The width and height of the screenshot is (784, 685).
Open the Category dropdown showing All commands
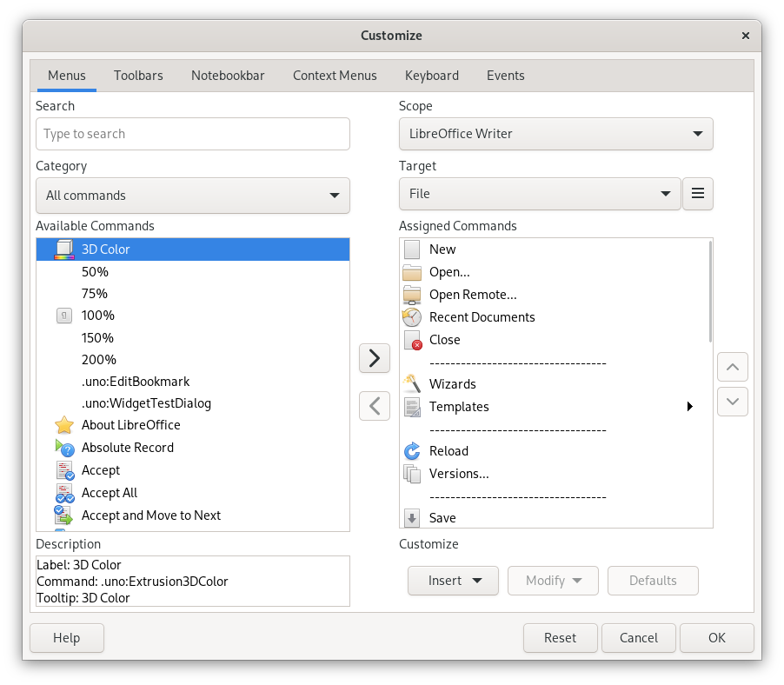192,196
